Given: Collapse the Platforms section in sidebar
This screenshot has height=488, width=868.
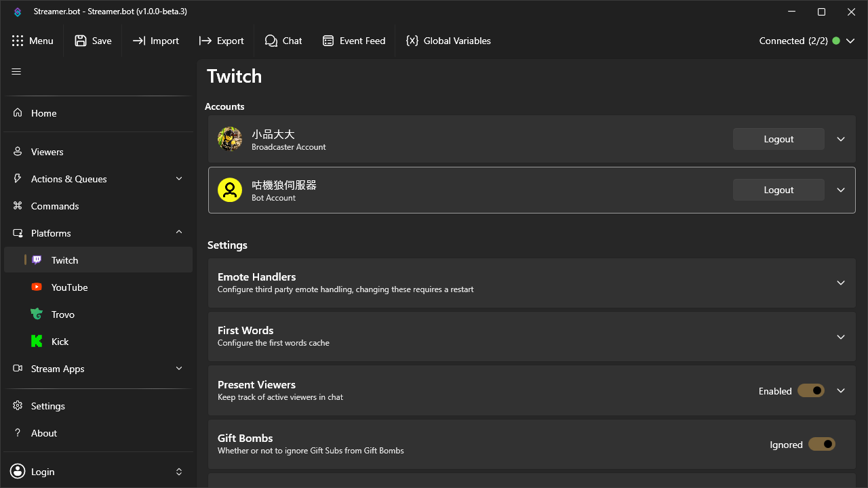Looking at the screenshot, I should coord(178,232).
